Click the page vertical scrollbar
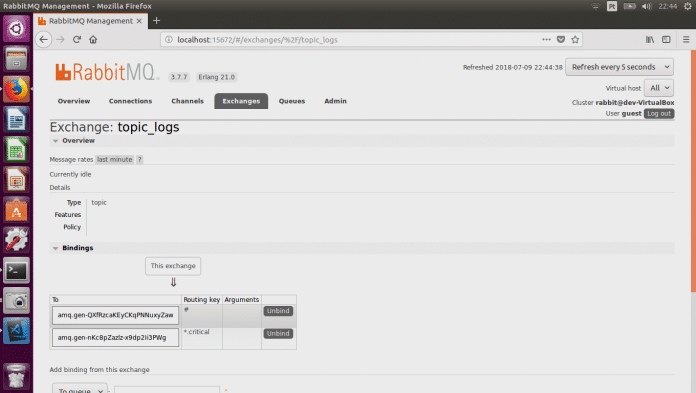This screenshot has height=393, width=696. click(x=693, y=171)
